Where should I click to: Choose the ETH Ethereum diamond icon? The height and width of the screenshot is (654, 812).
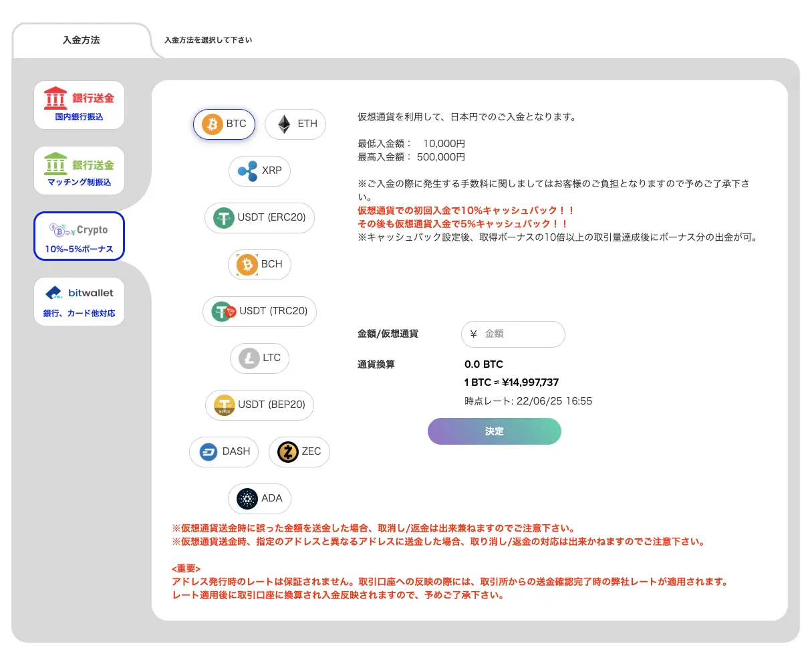coord(285,124)
